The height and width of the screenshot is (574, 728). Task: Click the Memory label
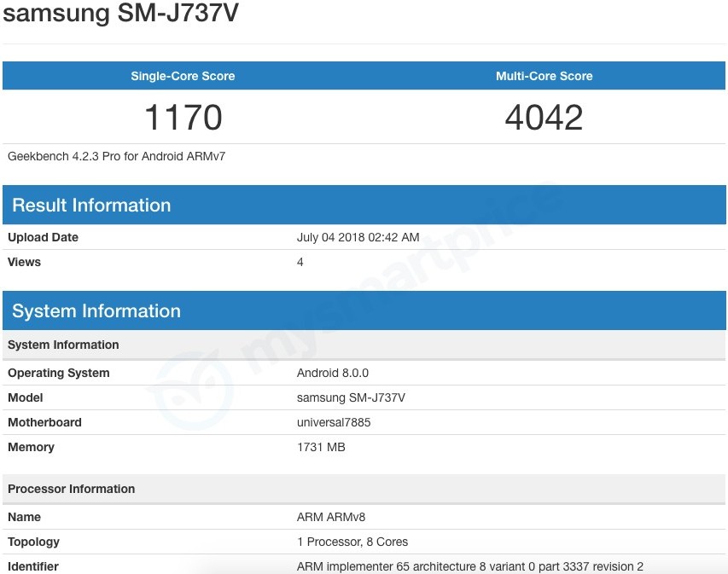[x=31, y=447]
